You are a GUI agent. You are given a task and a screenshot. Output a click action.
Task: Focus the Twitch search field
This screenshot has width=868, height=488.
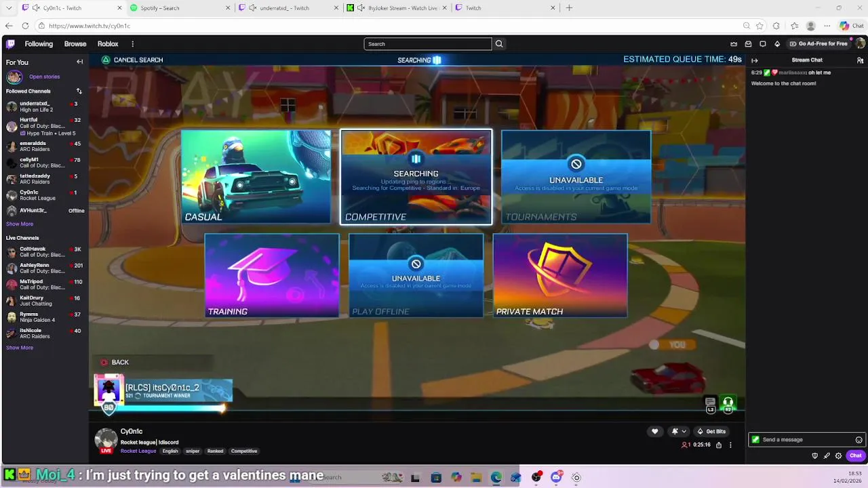pyautogui.click(x=428, y=44)
